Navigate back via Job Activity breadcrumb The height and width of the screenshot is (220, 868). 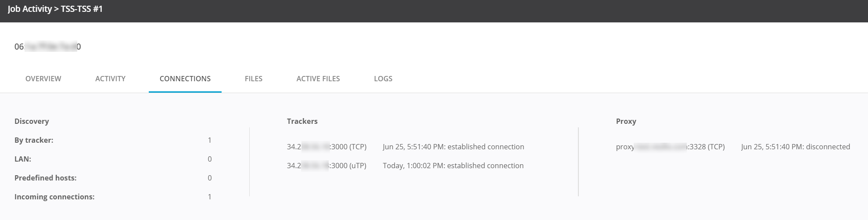[29, 9]
